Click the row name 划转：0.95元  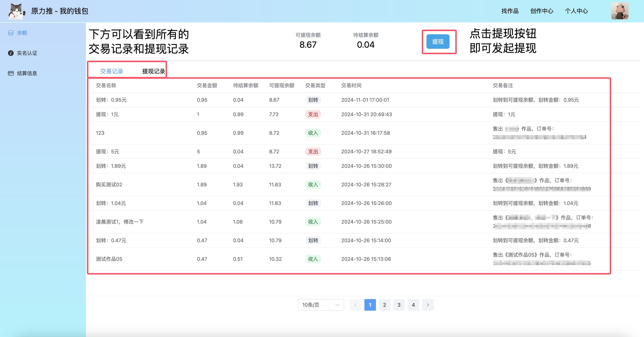111,100
